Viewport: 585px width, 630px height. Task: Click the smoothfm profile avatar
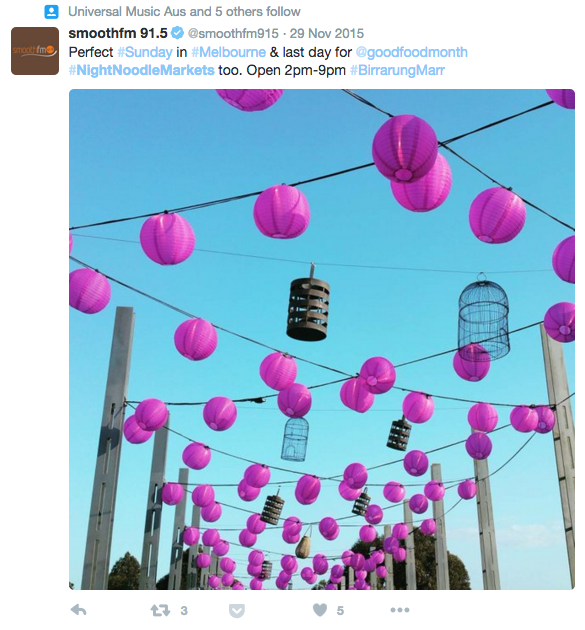pos(35,51)
